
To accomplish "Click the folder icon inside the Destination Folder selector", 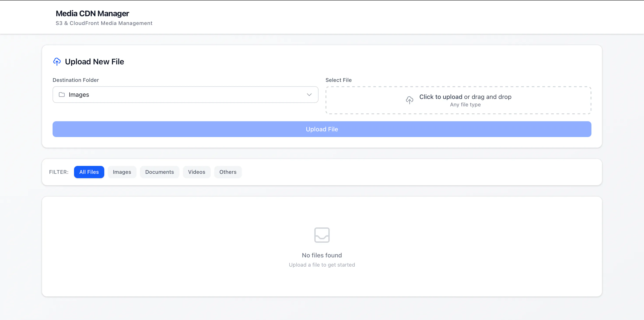I will pyautogui.click(x=62, y=95).
